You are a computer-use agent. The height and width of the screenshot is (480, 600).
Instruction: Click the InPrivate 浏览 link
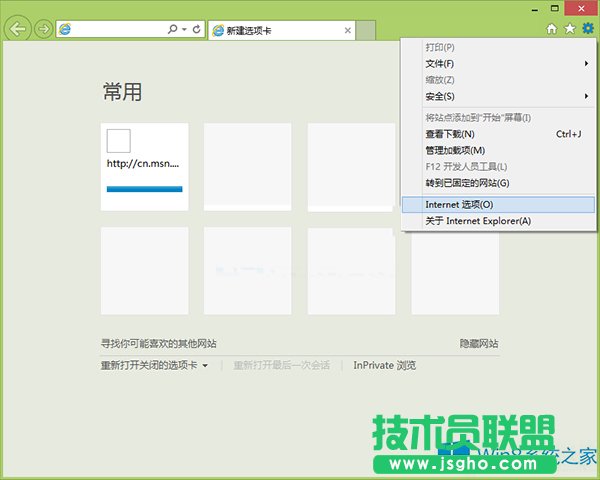tap(384, 366)
